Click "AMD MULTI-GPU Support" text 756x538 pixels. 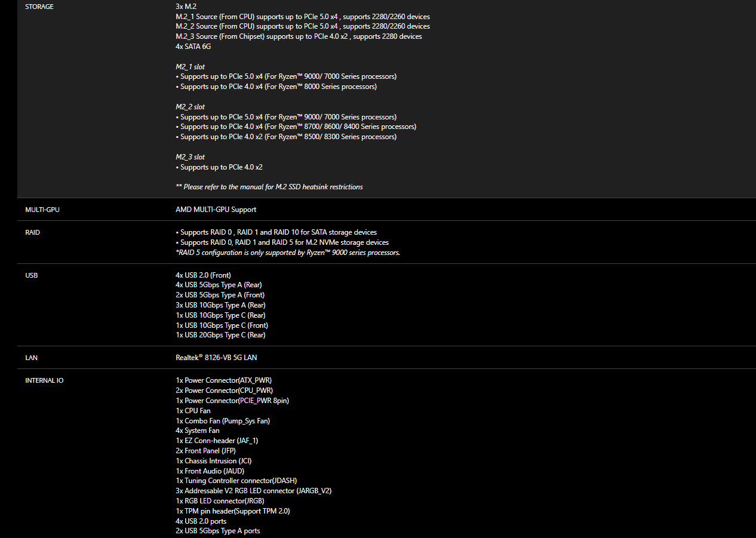pyautogui.click(x=216, y=210)
